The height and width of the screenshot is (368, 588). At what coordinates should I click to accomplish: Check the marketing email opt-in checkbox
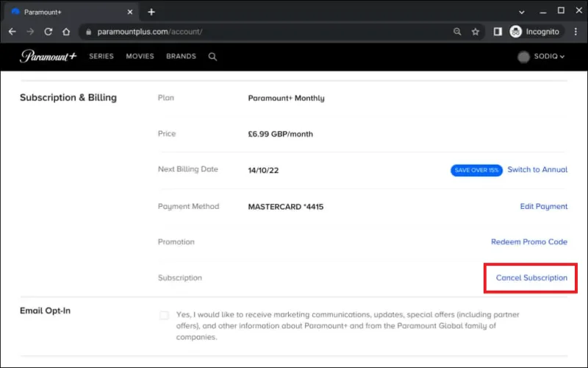click(x=164, y=315)
